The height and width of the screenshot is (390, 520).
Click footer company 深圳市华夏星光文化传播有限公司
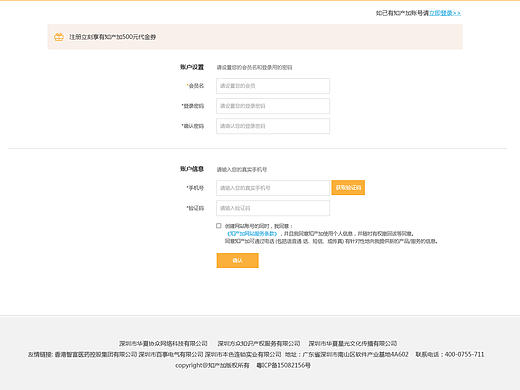point(353,343)
